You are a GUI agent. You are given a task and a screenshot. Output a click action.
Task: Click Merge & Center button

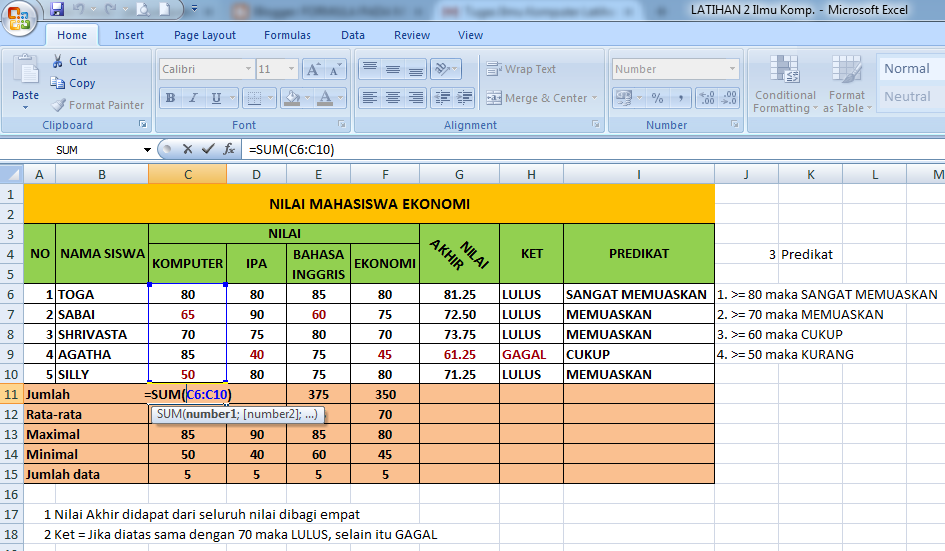[536, 98]
